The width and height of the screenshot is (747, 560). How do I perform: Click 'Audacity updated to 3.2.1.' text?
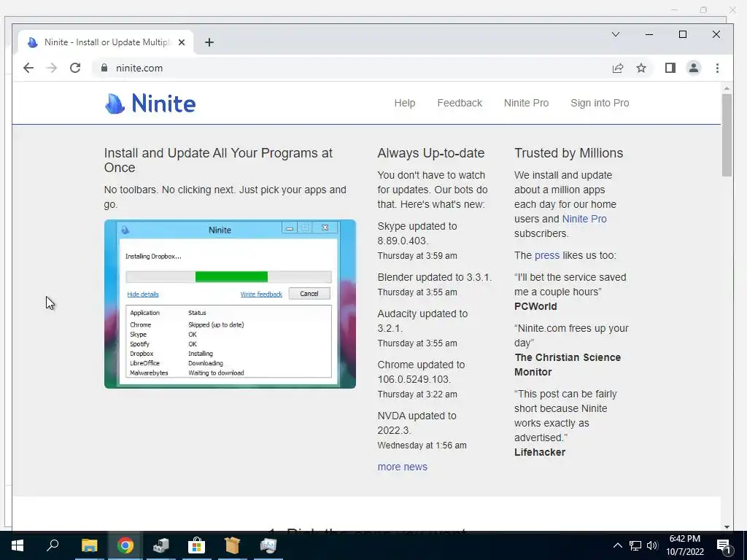422,321
